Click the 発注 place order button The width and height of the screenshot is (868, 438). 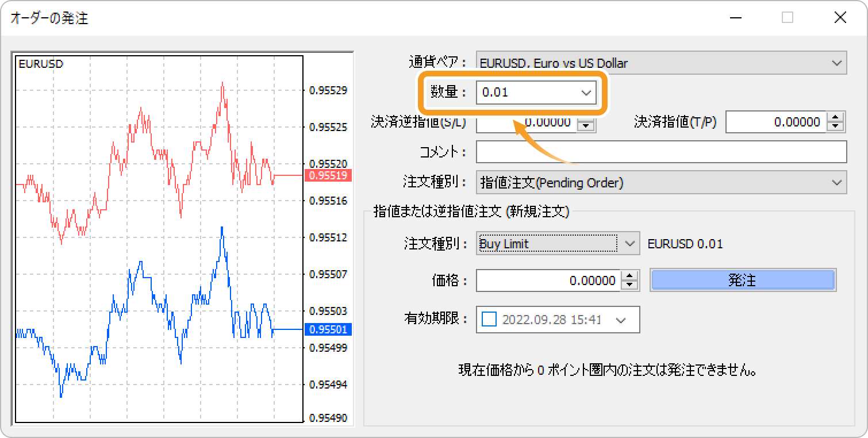[742, 280]
